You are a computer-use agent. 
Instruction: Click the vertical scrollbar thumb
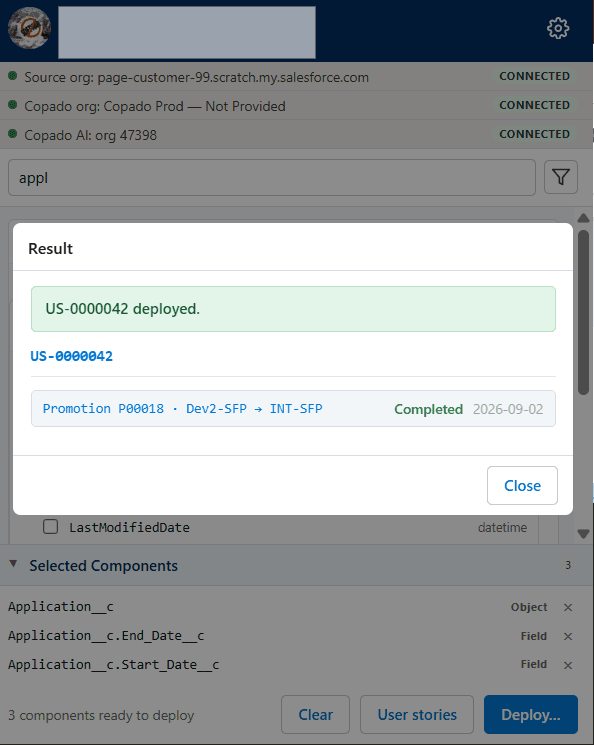[584, 313]
